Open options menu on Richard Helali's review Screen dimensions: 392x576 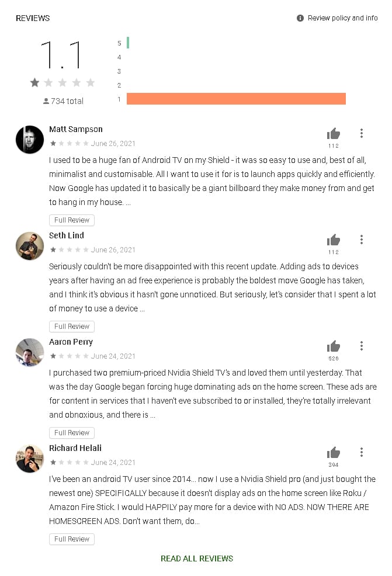(362, 452)
